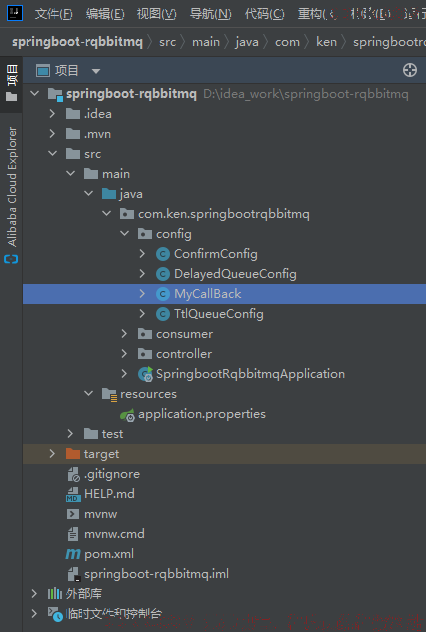
Task: Collapse the config package folder
Action: [125, 233]
